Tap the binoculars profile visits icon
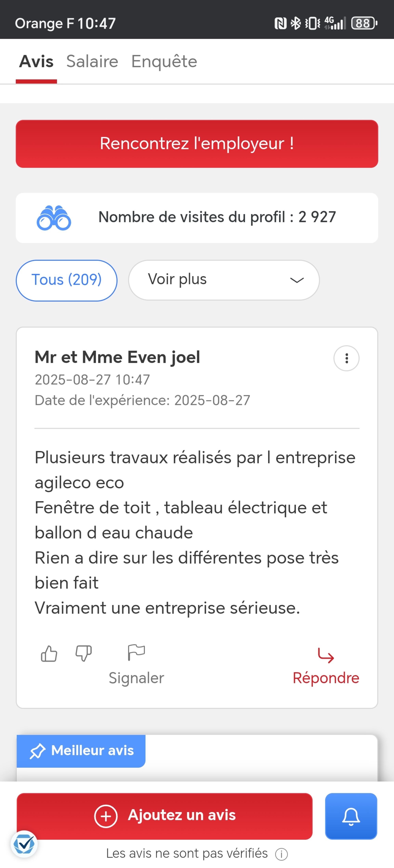The image size is (394, 868). point(54,218)
